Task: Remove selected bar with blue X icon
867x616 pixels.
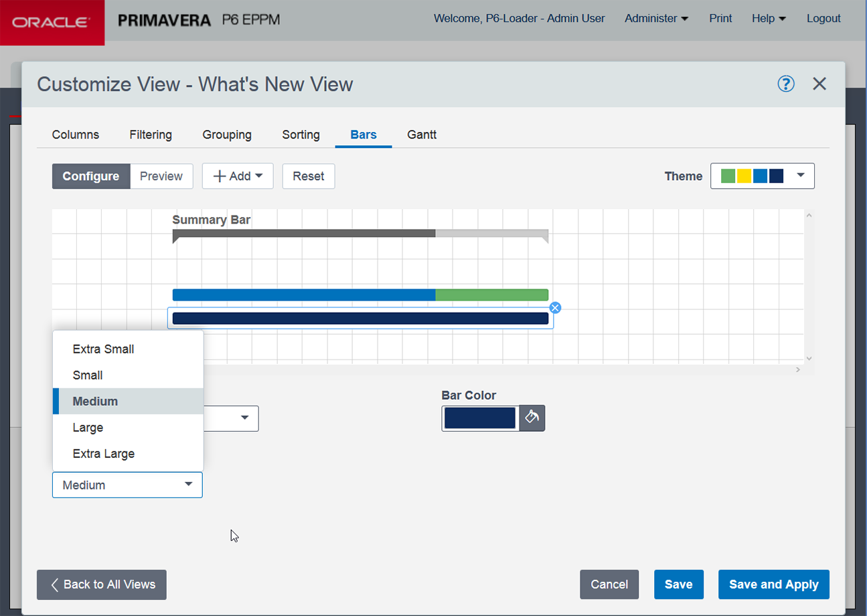Action: (x=555, y=307)
